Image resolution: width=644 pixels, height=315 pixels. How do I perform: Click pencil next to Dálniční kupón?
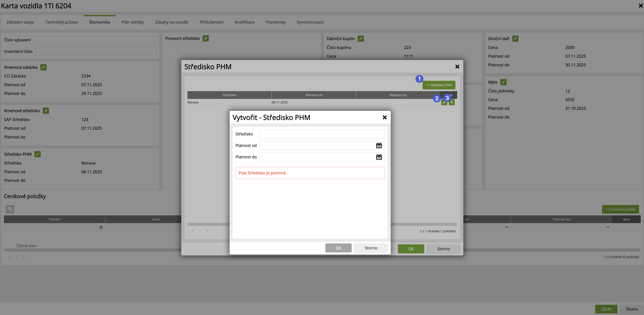pos(361,38)
